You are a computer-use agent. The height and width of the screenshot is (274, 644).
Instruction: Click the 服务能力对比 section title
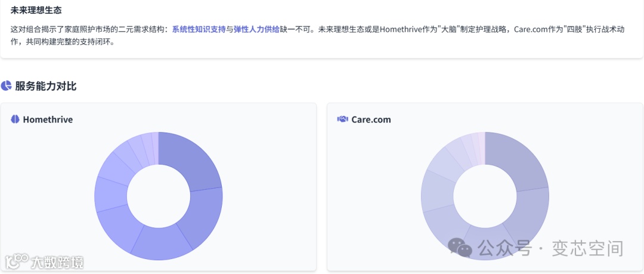pos(45,87)
